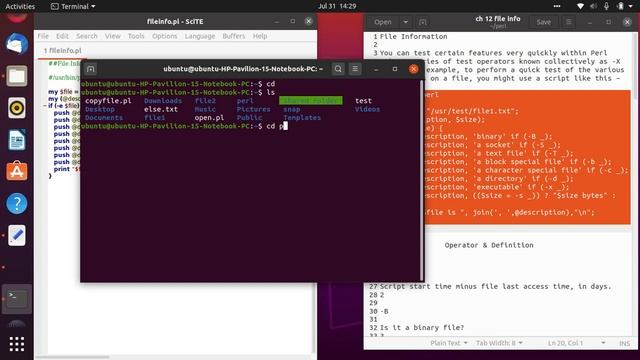640x360 pixels.
Task: Click the Save button in gedit
Action: pos(544,22)
